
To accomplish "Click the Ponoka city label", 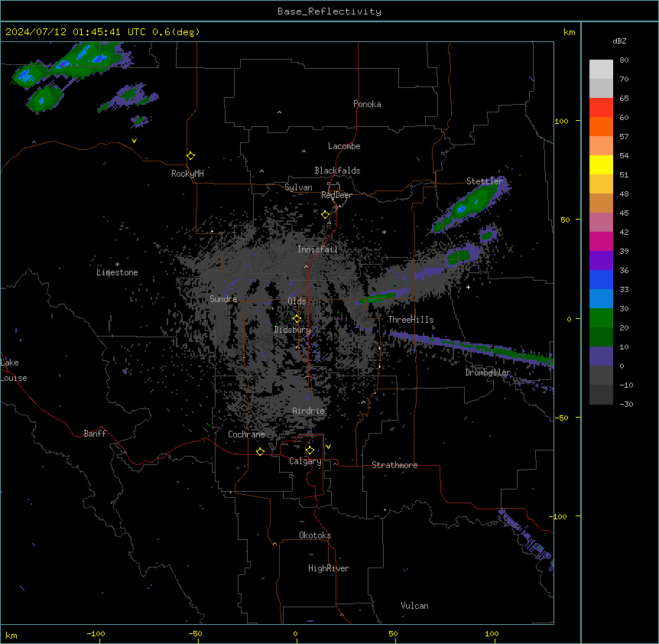I will (367, 104).
